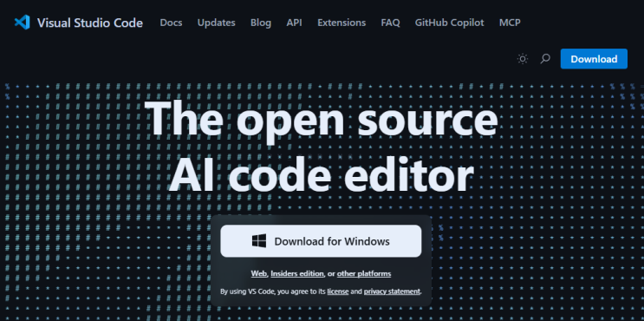This screenshot has width=644, height=321.
Task: Go to the Updates page
Action: tap(216, 23)
